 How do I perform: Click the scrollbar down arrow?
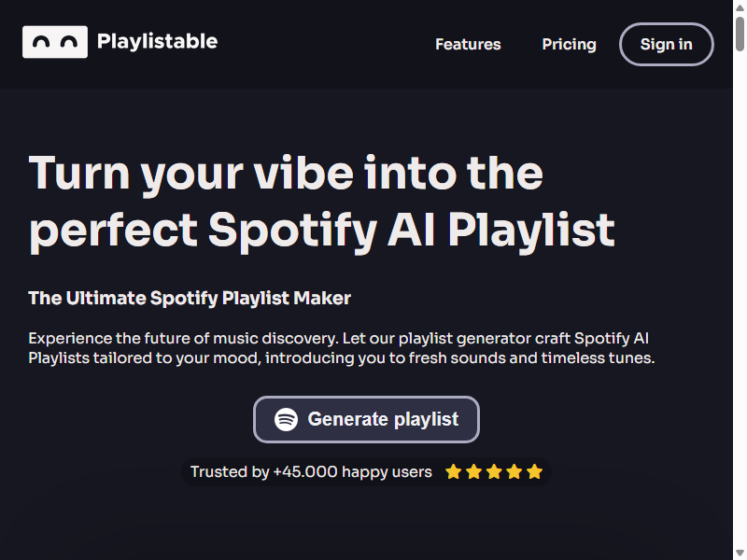tap(740, 553)
